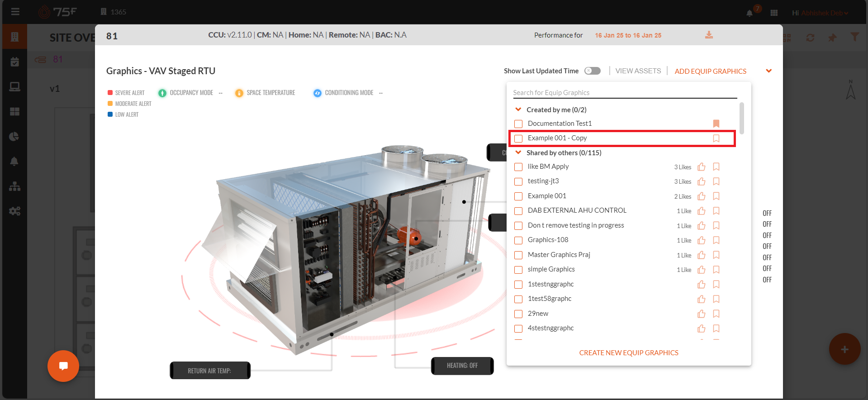Click the graphics list scrollbar
The height and width of the screenshot is (400, 868).
741,118
